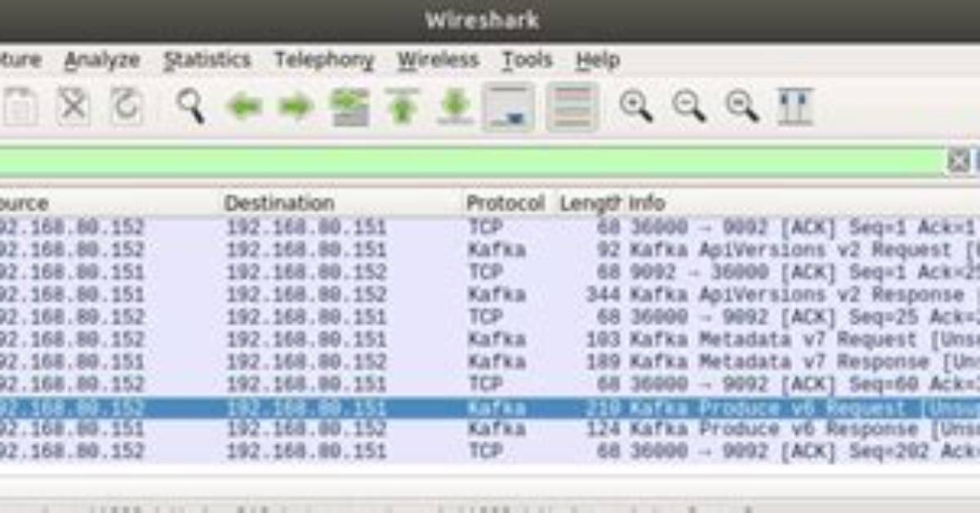The height and width of the screenshot is (513, 980).
Task: Toggle packet list colorization
Action: click(x=572, y=107)
